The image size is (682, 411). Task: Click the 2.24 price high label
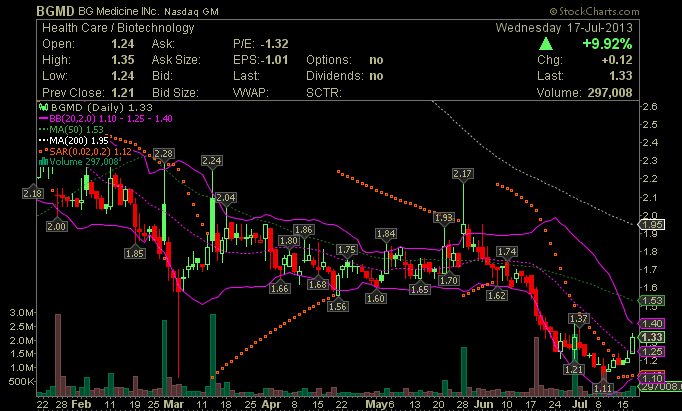coord(212,160)
